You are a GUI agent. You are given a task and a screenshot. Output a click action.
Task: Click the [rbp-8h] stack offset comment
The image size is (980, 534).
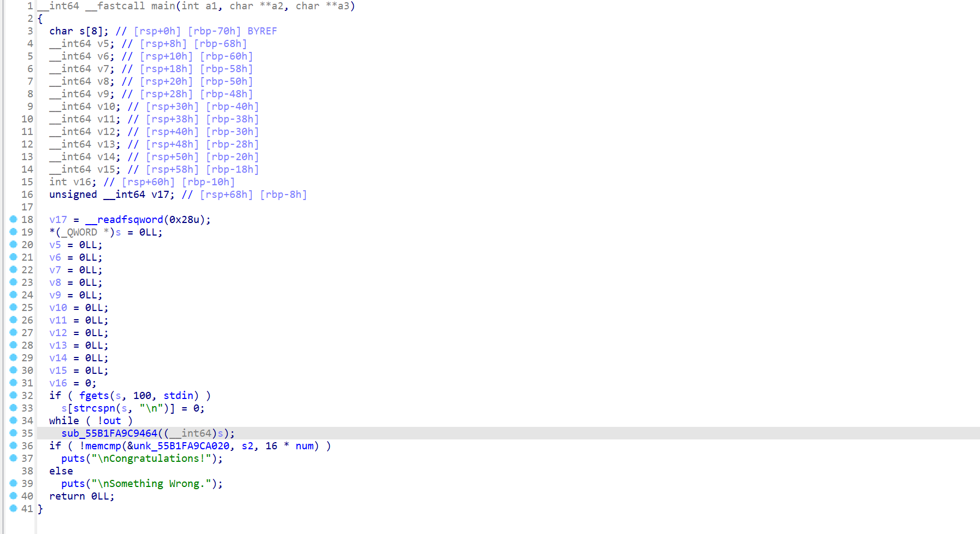click(x=284, y=195)
